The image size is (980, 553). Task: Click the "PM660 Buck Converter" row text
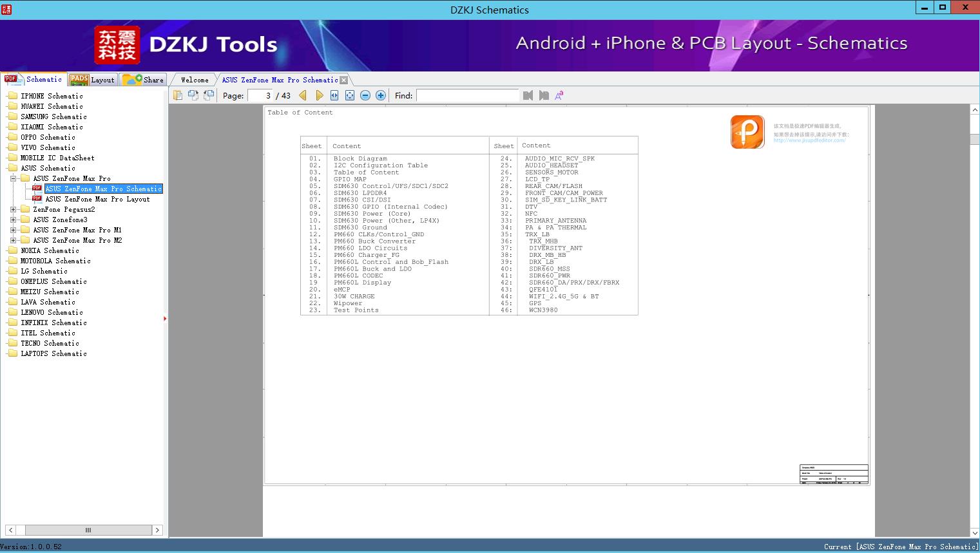point(374,241)
